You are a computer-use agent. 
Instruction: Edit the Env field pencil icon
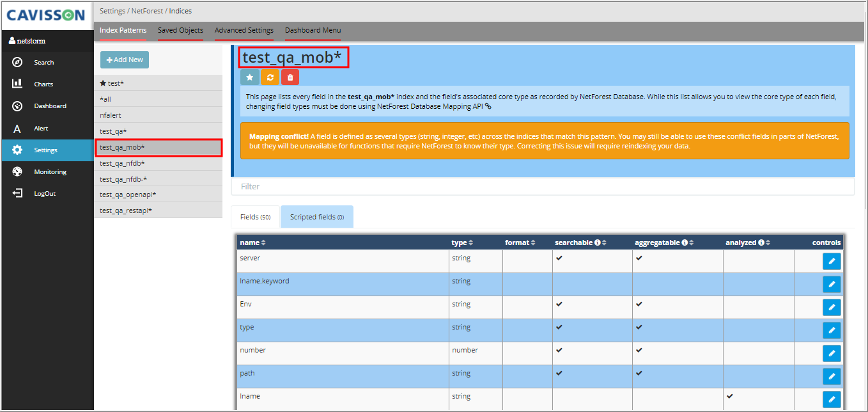point(832,307)
